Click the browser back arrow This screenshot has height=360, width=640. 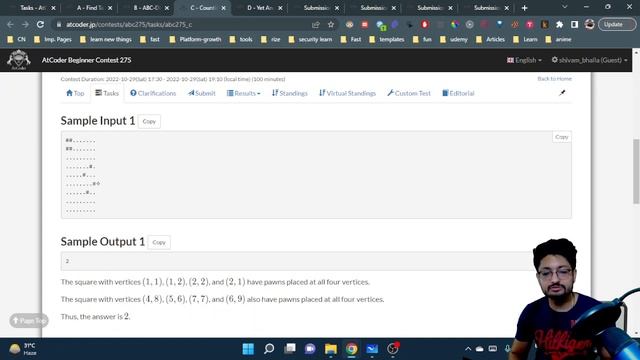pyautogui.click(x=10, y=24)
